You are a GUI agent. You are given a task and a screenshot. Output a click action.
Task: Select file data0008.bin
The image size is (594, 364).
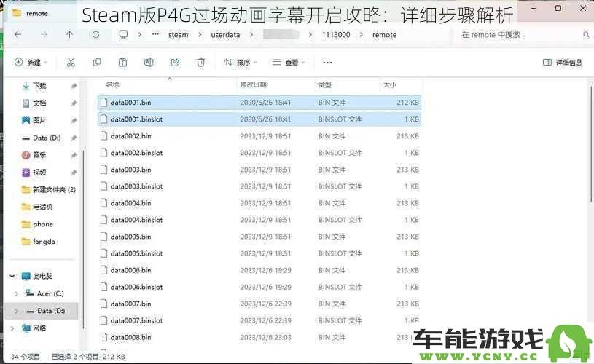pos(259,337)
